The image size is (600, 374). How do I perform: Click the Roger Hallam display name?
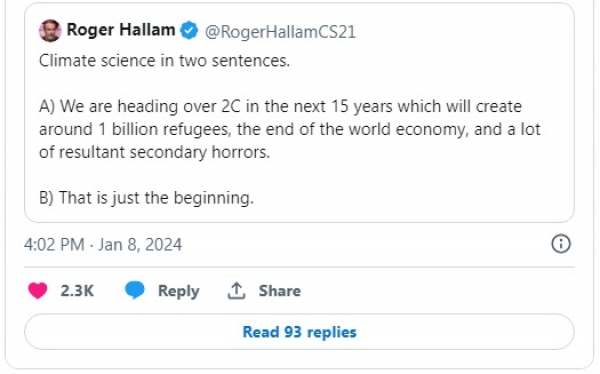121,30
